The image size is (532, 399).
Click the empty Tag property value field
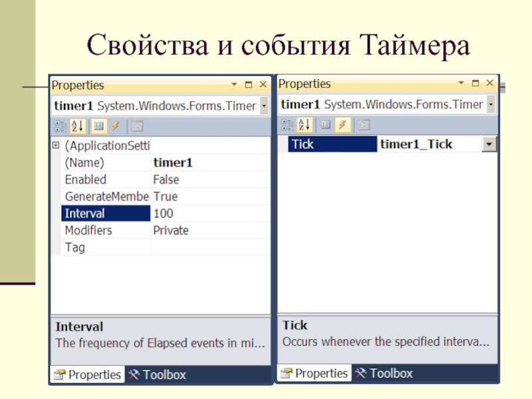click(x=209, y=247)
